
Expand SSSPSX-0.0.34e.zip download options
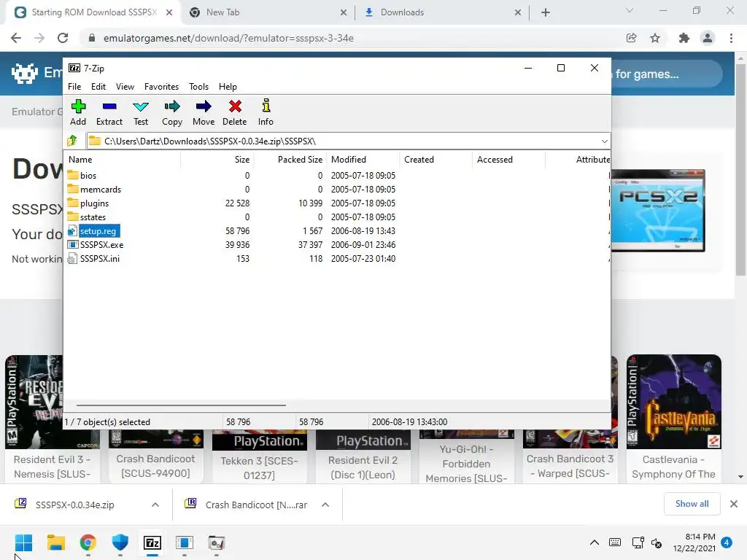(155, 505)
